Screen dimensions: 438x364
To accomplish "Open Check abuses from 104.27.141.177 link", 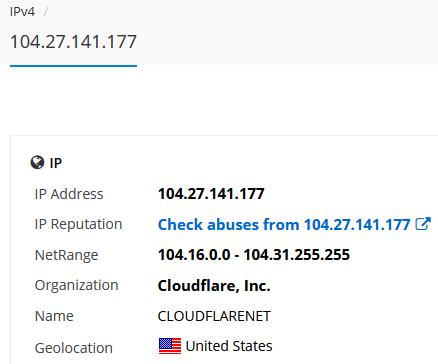I will 284,224.
